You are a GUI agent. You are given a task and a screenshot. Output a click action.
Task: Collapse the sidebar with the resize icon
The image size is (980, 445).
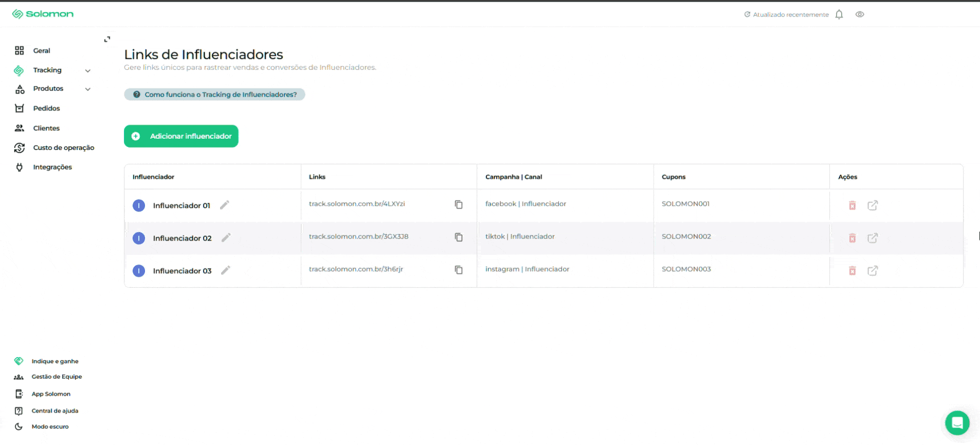[x=107, y=39]
